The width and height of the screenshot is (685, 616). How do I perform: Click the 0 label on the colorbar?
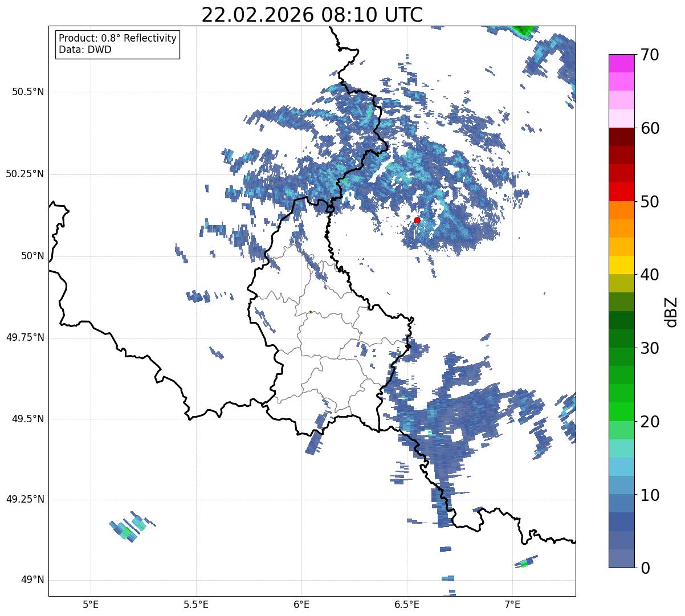(645, 568)
